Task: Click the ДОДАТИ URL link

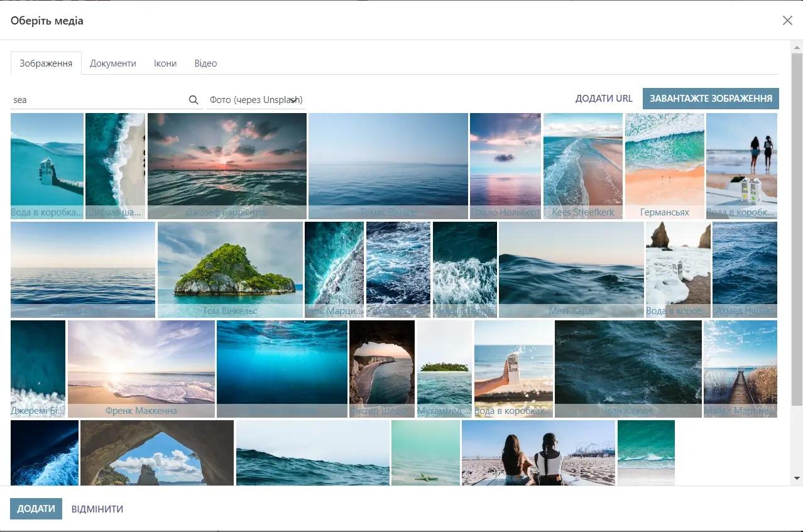Action: [x=604, y=99]
